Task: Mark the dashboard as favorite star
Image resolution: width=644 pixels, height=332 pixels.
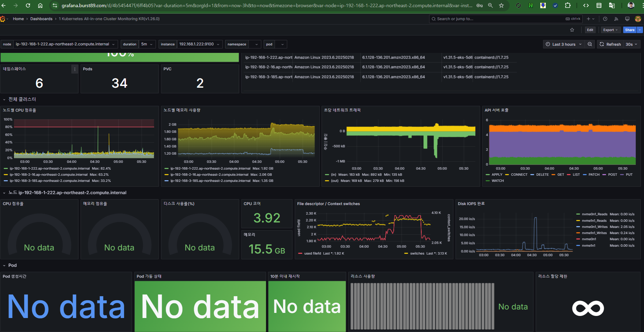Action: pos(572,30)
